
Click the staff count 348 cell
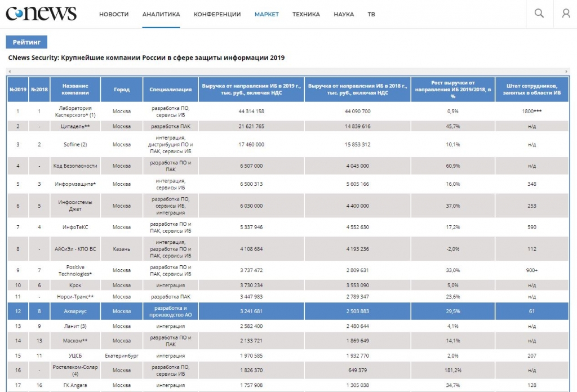(532, 184)
